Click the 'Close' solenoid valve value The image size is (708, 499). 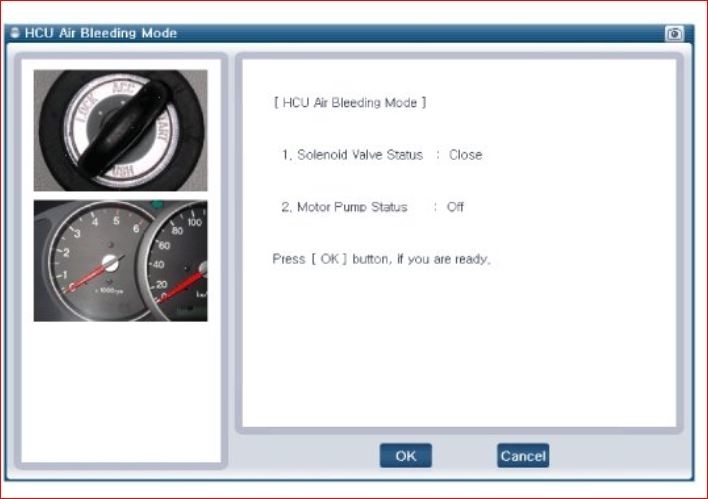coord(466,155)
